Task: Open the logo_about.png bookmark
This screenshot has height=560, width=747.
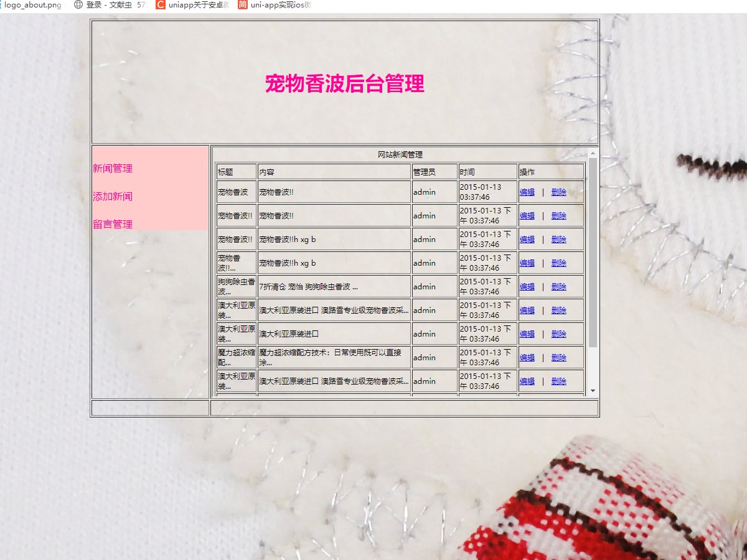Action: point(33,5)
